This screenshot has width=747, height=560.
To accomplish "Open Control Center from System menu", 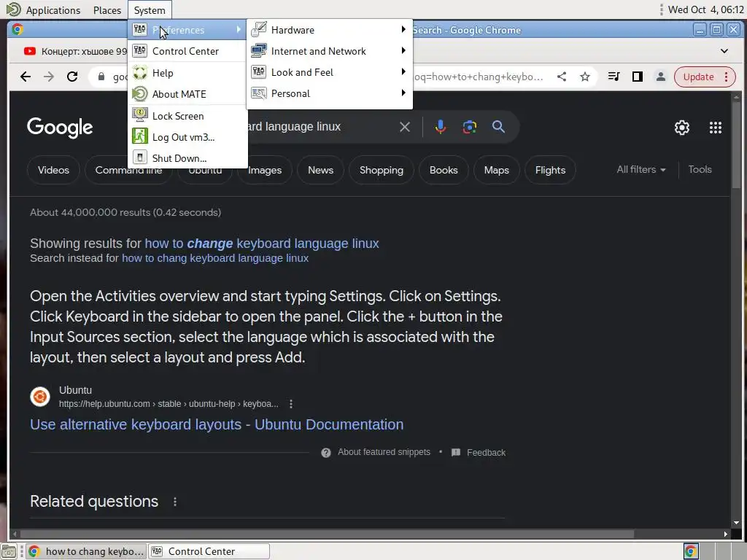I will coord(187,51).
